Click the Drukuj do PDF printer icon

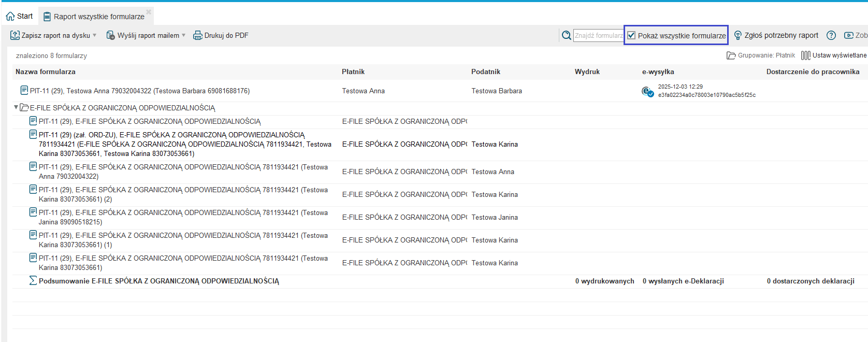(197, 35)
